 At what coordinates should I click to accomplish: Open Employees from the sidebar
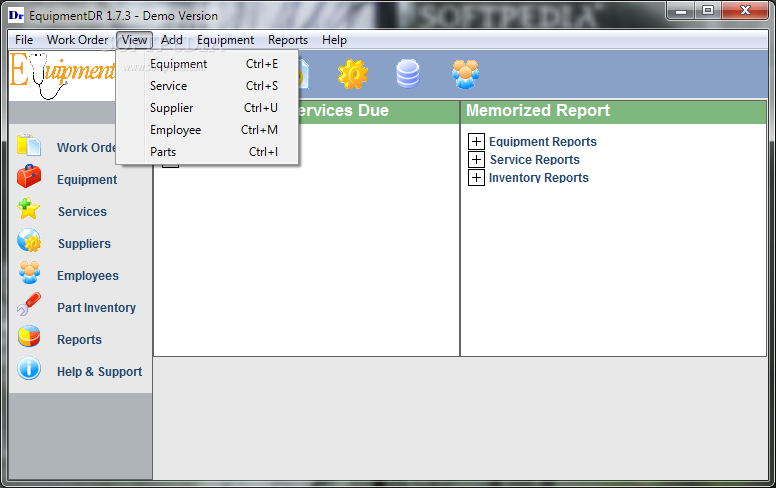[88, 276]
